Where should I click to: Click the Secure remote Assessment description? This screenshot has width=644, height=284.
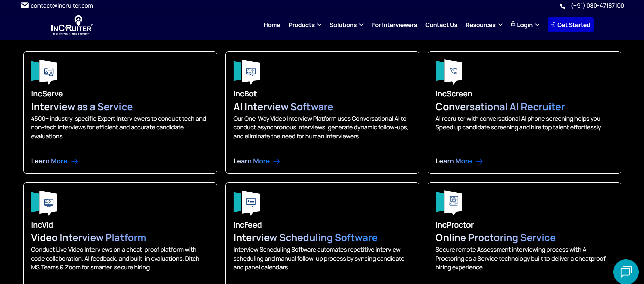point(520,258)
